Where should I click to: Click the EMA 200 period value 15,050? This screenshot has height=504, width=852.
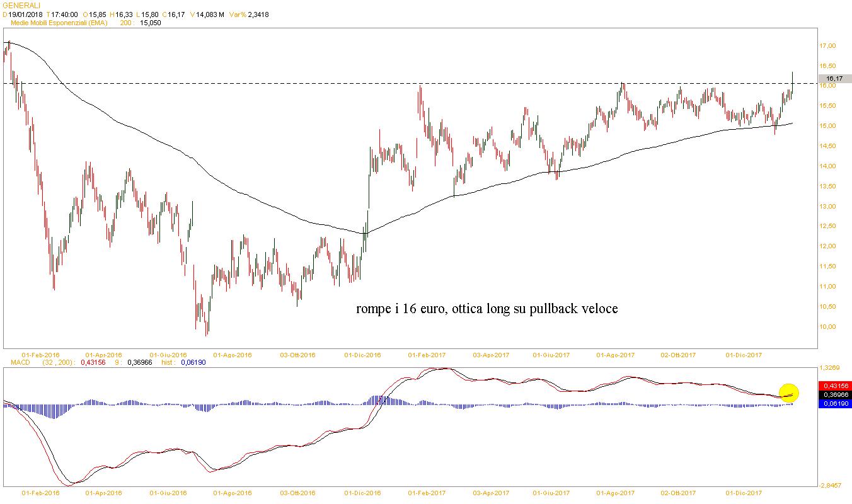151,23
